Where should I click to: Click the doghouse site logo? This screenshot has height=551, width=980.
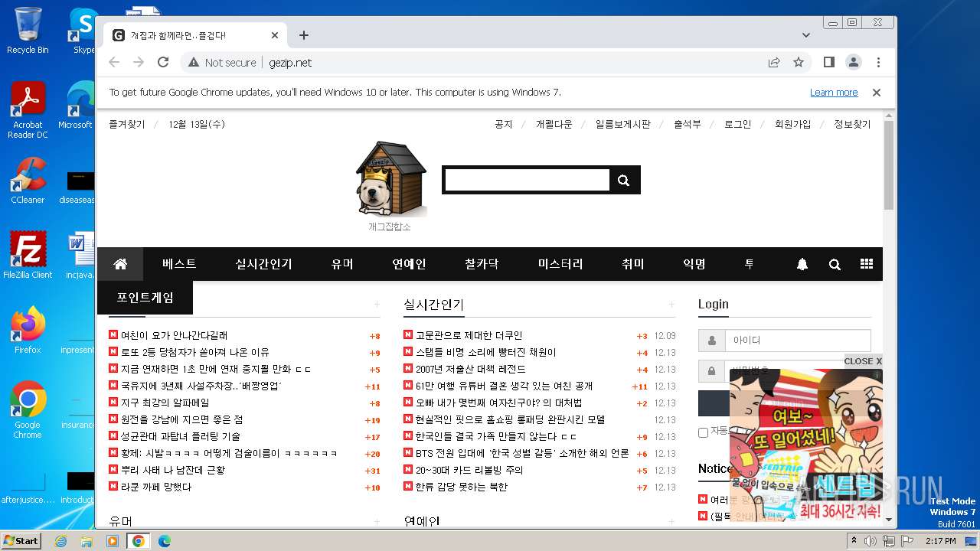coord(391,178)
